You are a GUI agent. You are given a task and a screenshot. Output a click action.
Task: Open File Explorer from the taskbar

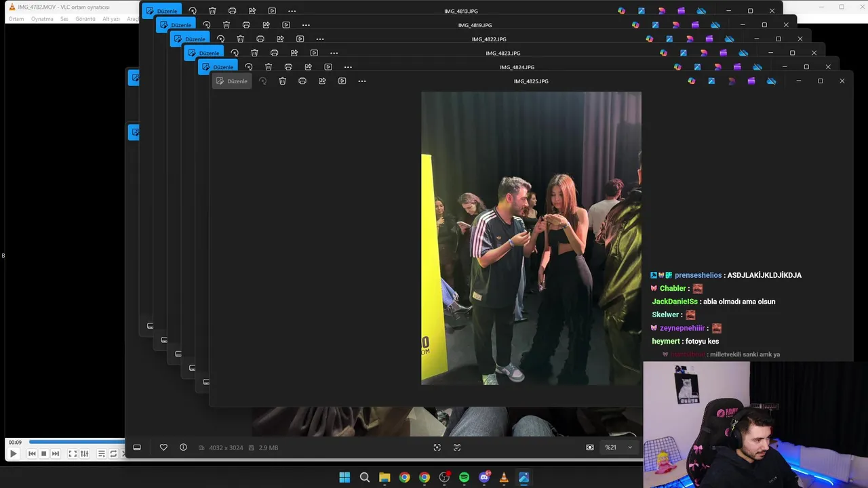coord(384,477)
